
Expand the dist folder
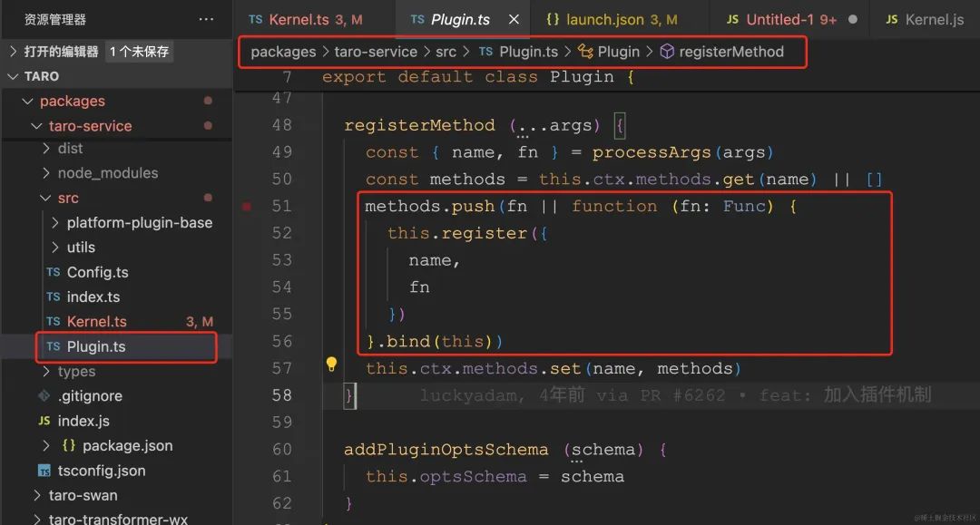(45, 148)
